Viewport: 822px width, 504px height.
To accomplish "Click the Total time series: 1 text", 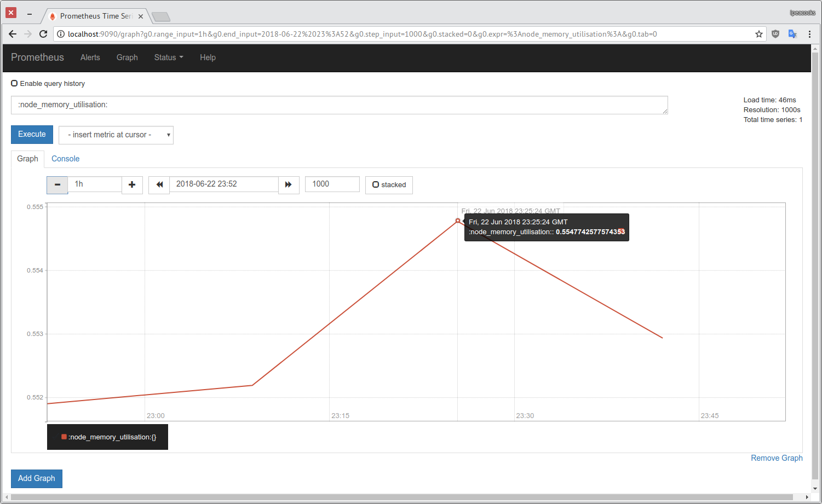I will click(773, 120).
